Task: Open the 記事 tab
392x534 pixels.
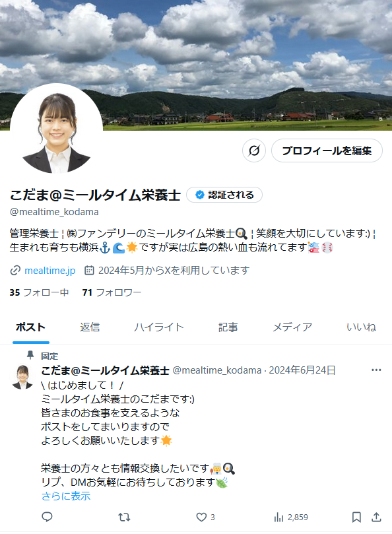Action: (x=228, y=327)
